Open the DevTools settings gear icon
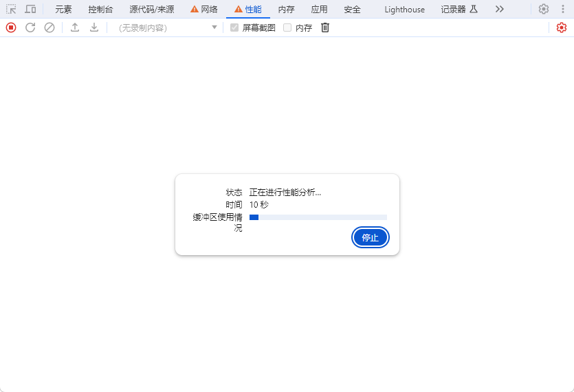The height and width of the screenshot is (392, 574). pyautogui.click(x=544, y=9)
